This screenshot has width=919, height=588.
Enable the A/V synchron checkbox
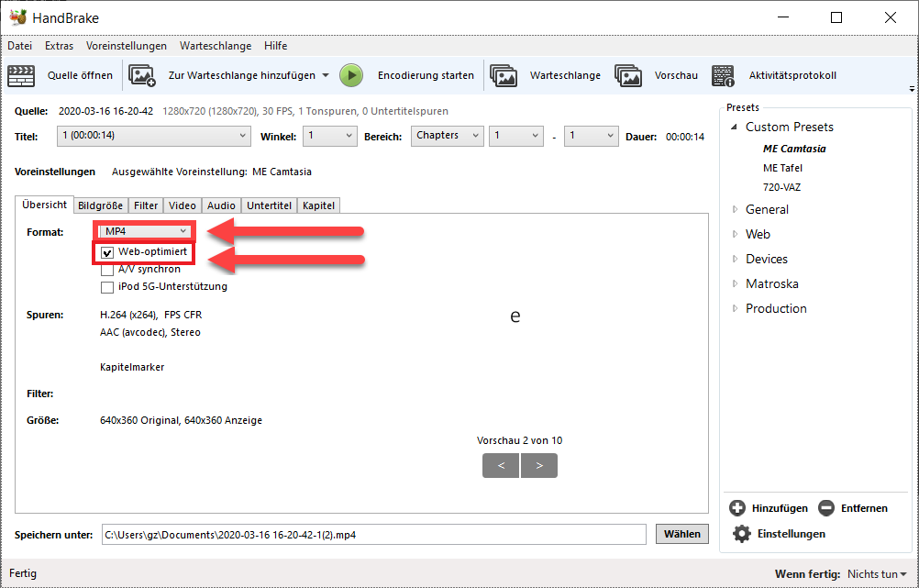coord(107,270)
